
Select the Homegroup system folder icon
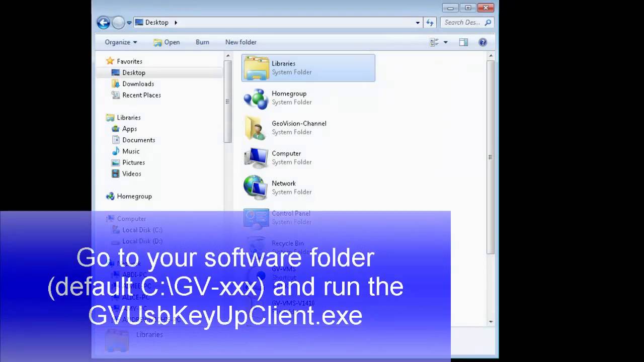coord(256,98)
